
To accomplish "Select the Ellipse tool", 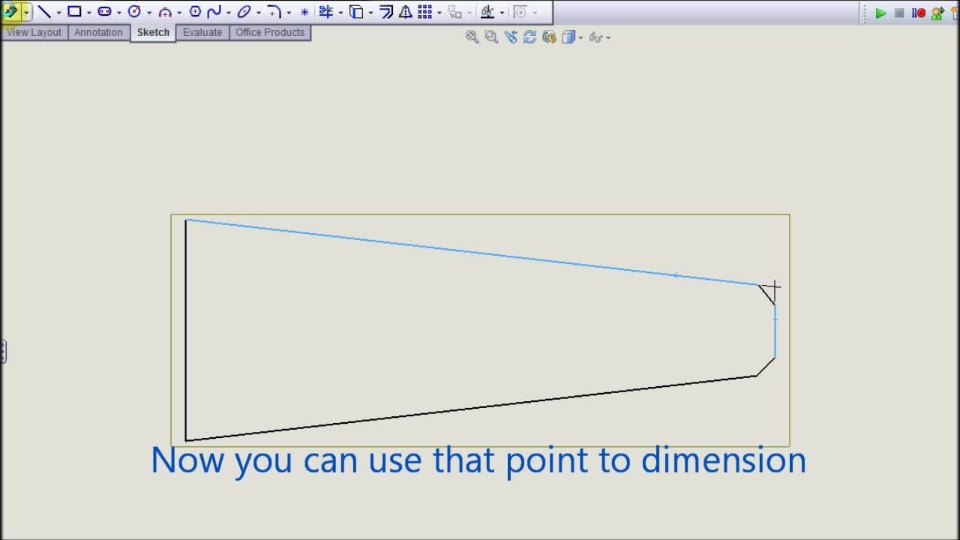I will (244, 11).
